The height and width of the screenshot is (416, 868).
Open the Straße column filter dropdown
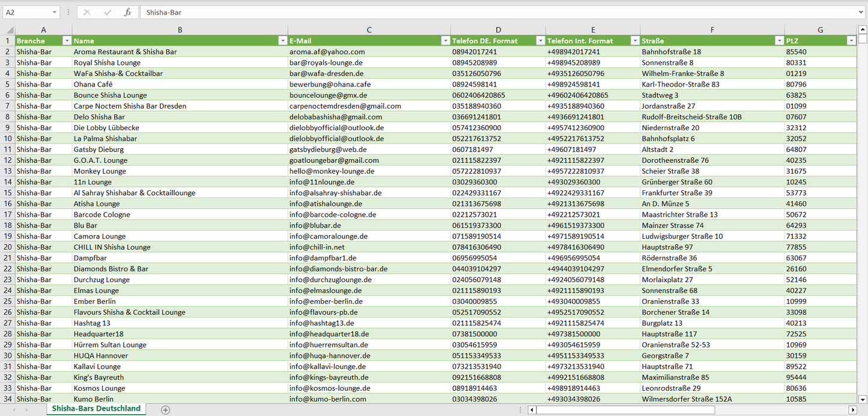(x=779, y=41)
